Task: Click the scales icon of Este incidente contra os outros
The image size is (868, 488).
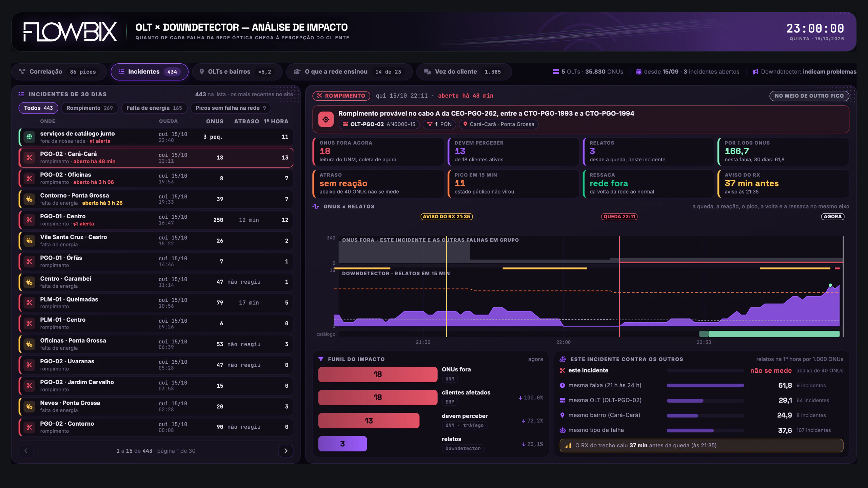Action: 563,359
